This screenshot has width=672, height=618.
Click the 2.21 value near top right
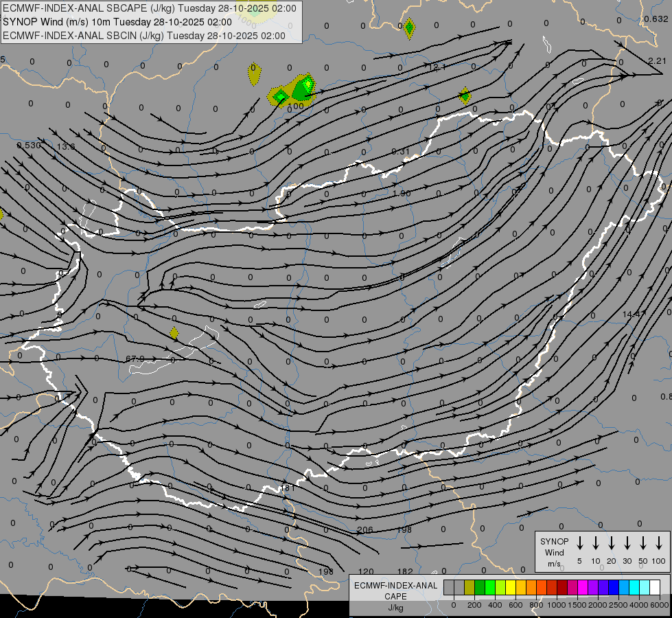(x=657, y=61)
